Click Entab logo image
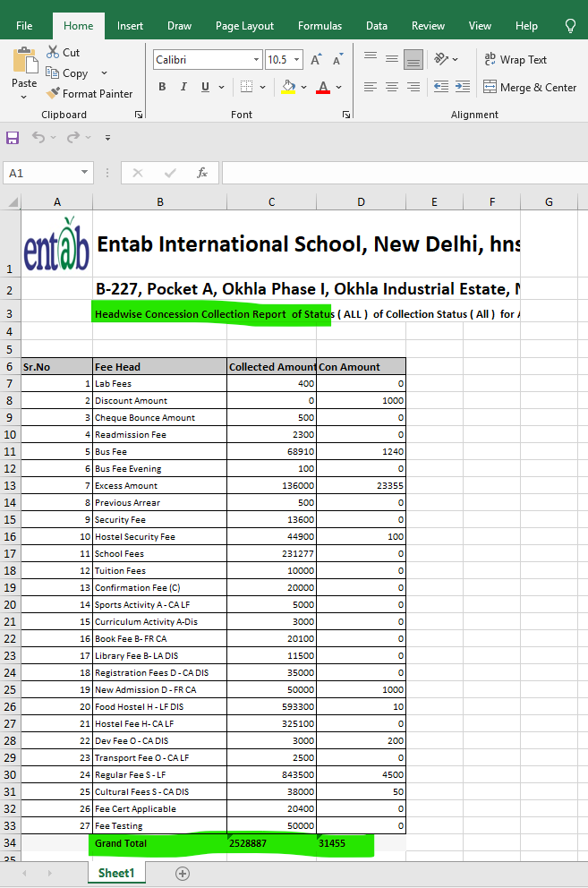Screen dimensions: 588x888 (56, 244)
